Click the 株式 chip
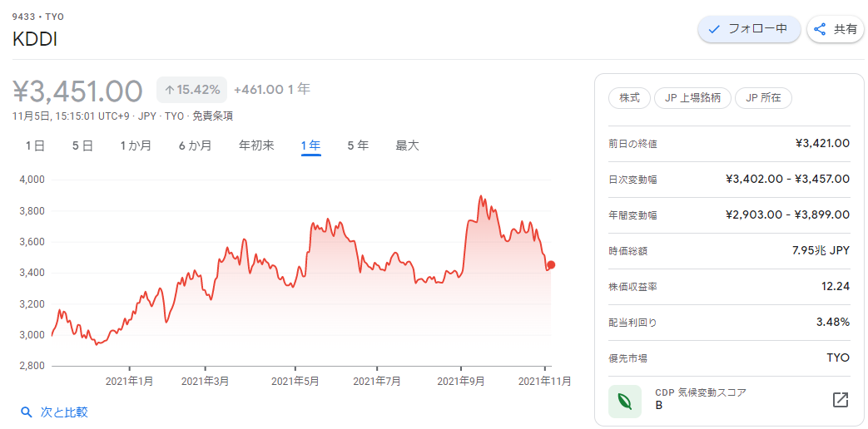Viewport: 868px width, 429px height. click(x=629, y=98)
